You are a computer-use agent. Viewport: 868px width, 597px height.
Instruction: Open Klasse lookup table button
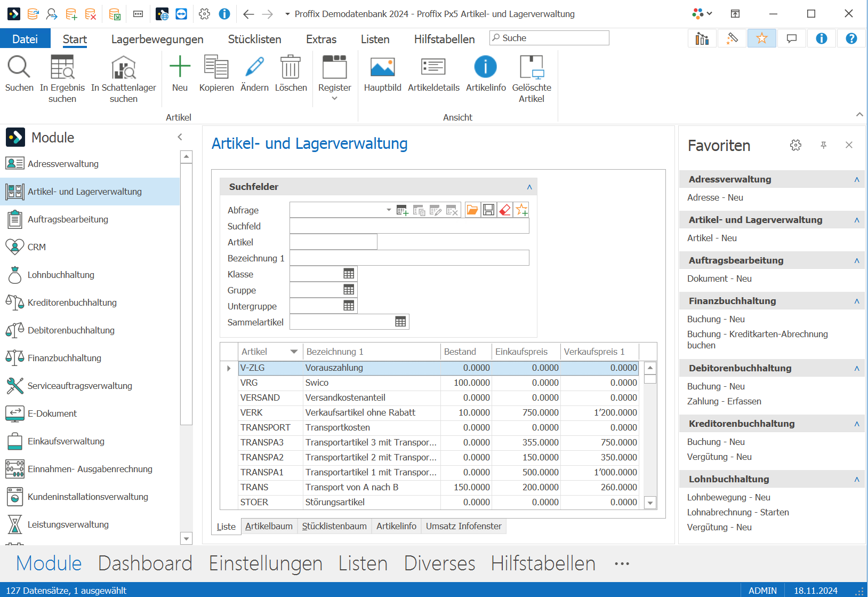click(349, 274)
